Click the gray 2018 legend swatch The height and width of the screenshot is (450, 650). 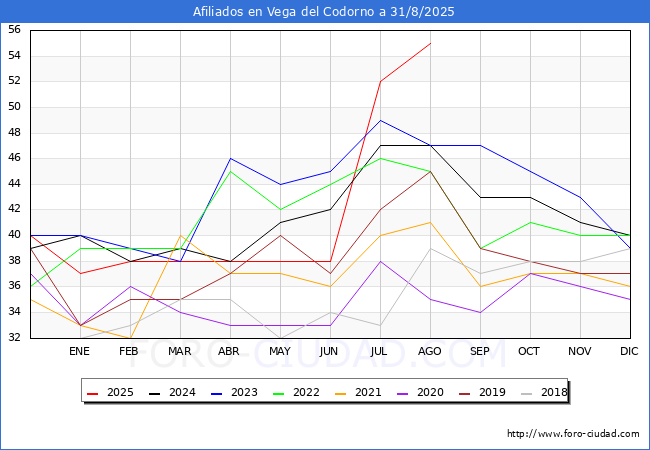(x=526, y=393)
